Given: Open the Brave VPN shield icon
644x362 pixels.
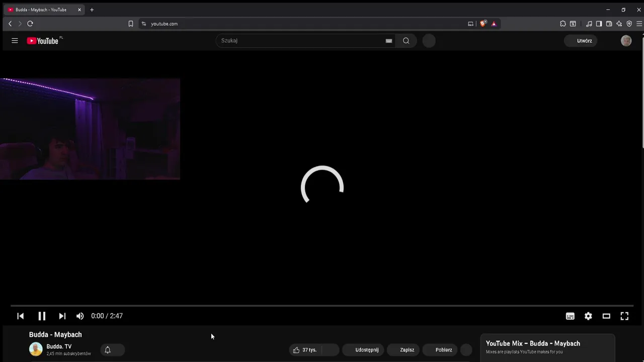Looking at the screenshot, I should (x=629, y=24).
